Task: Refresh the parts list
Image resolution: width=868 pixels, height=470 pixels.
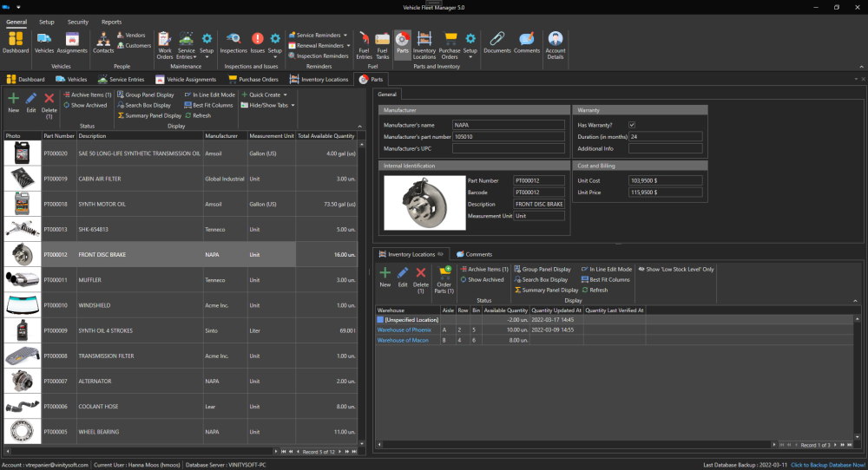Action: (x=198, y=115)
